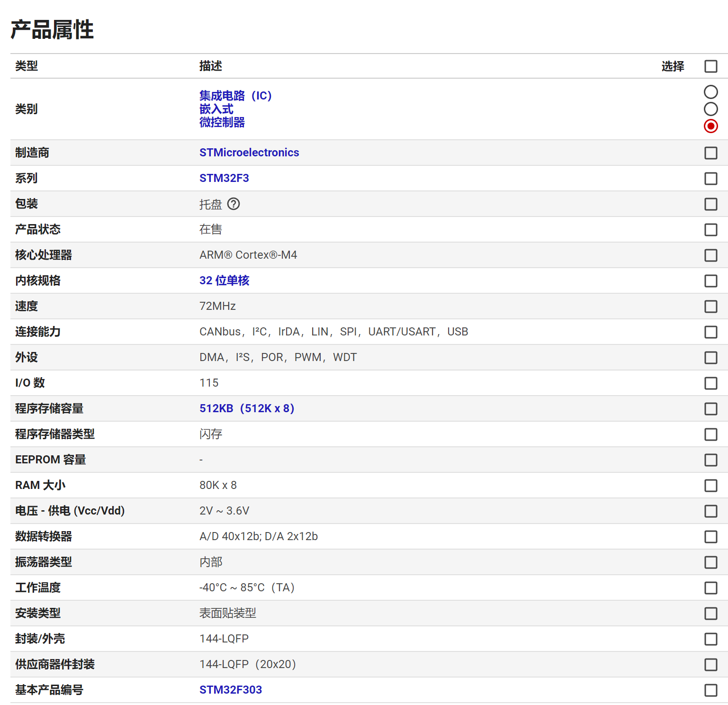Open the STM32F3 series link

pos(224,178)
